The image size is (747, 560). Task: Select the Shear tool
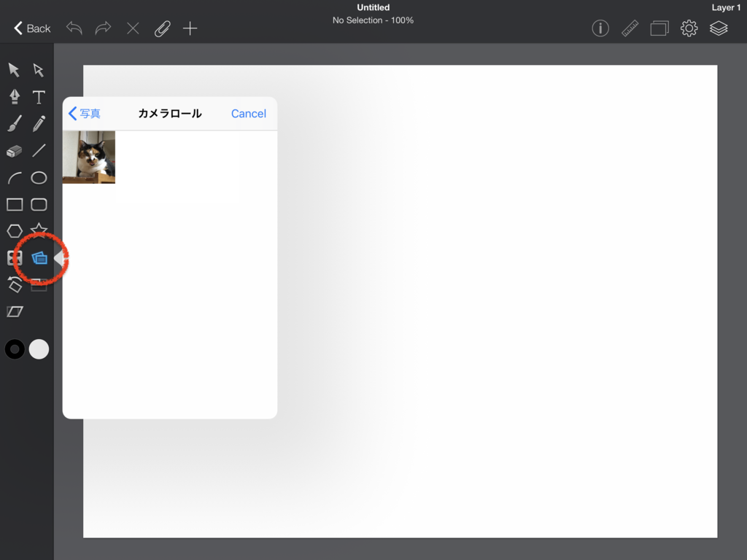pos(15,311)
